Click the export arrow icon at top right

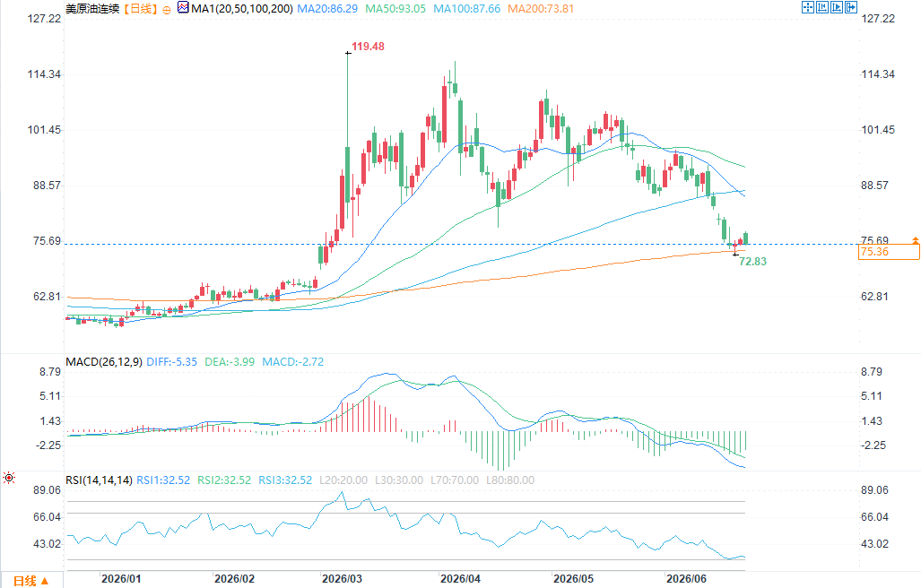851,7
